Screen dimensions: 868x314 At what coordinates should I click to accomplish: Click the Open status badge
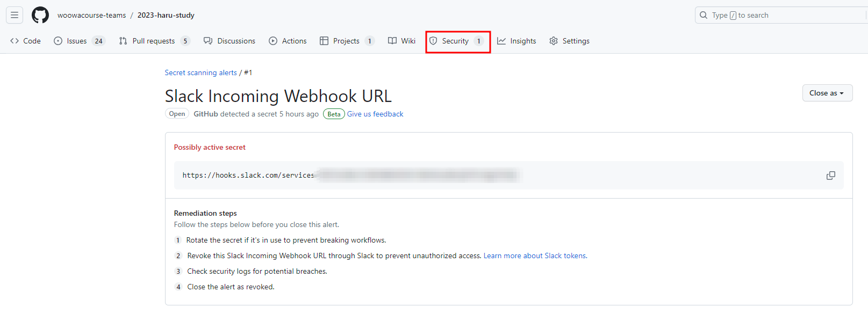(177, 114)
